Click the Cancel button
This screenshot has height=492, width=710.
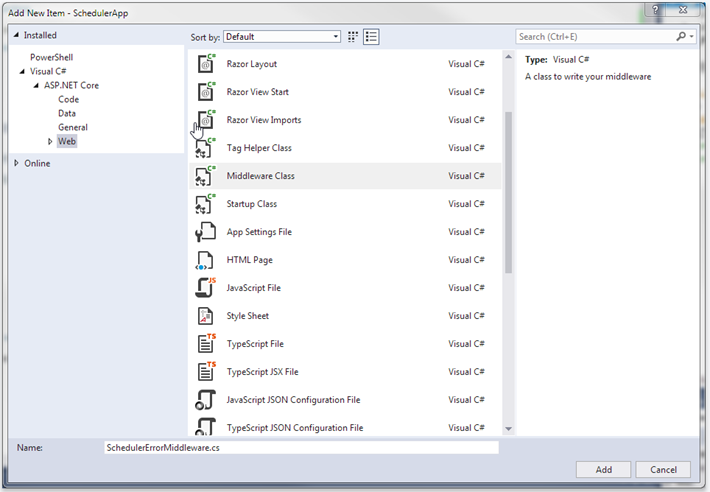click(x=663, y=469)
